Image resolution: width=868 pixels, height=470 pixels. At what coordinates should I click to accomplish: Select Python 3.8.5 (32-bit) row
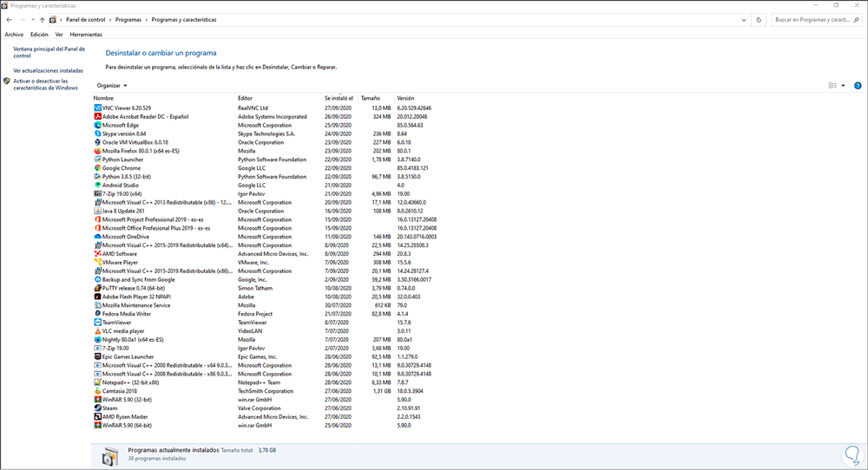tap(266, 176)
